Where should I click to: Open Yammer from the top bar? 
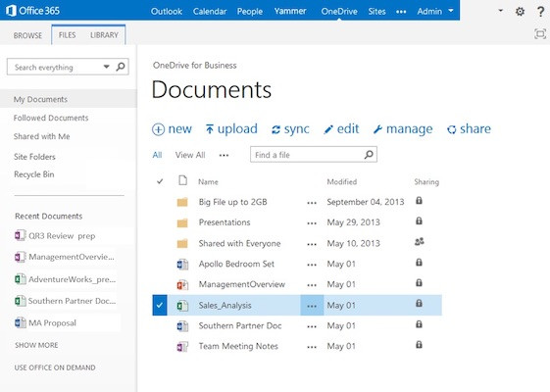click(x=290, y=11)
